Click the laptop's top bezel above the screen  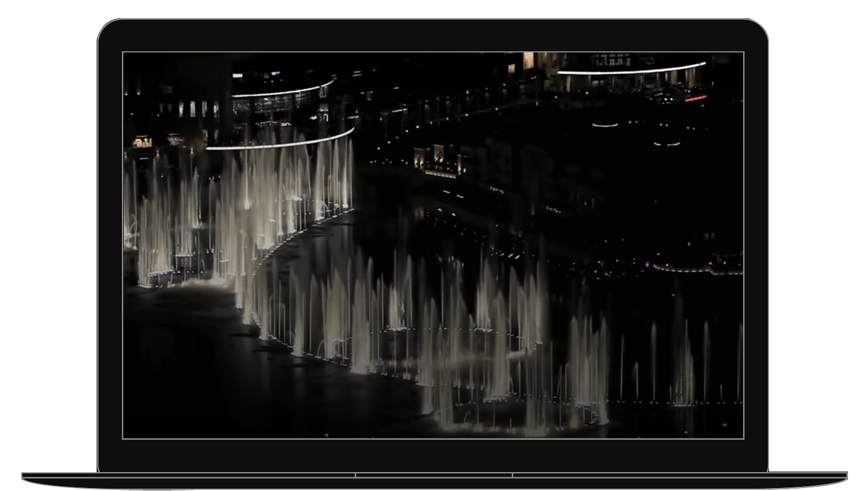pos(433,37)
